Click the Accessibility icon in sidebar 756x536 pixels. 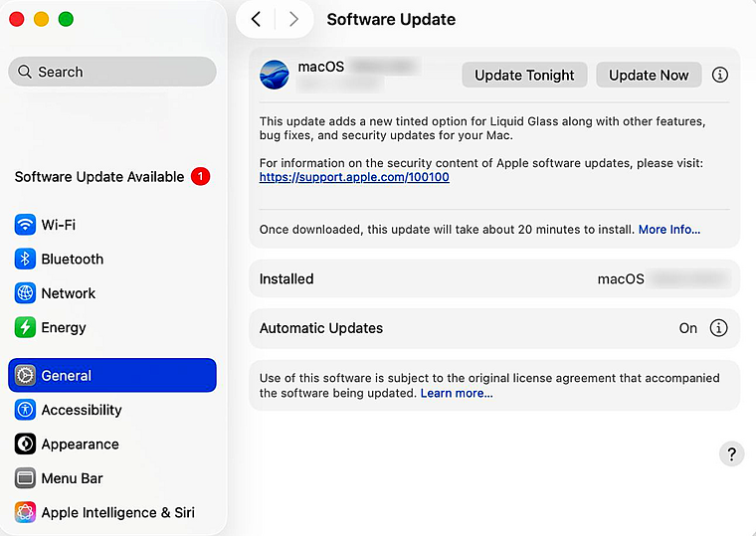tap(25, 410)
